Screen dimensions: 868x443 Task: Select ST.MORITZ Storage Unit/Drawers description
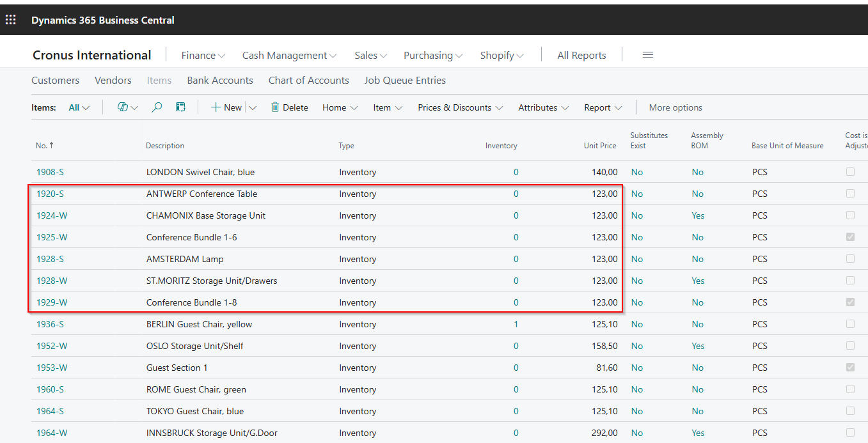(x=212, y=281)
